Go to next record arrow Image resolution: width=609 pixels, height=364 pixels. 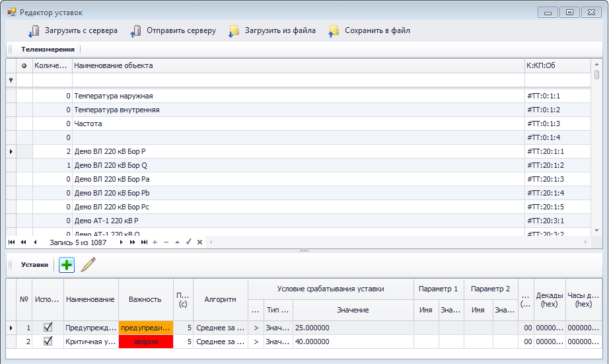click(x=122, y=242)
